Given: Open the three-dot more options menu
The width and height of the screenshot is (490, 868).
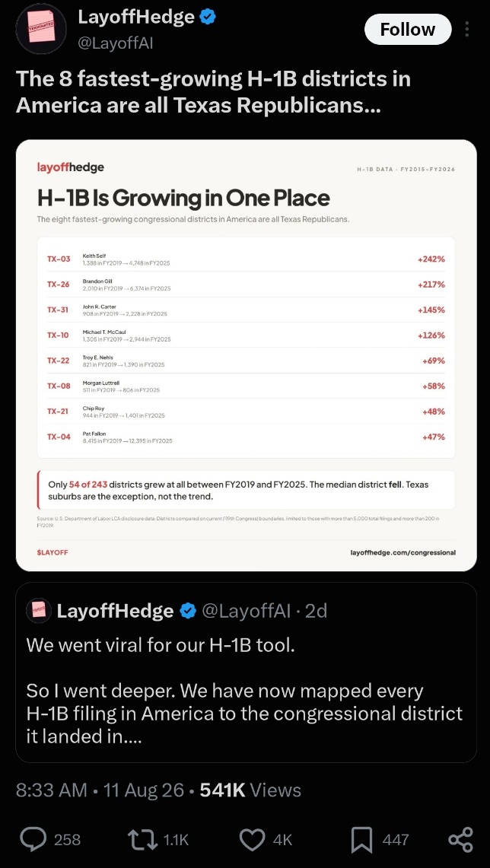Looking at the screenshot, I should (x=466, y=29).
